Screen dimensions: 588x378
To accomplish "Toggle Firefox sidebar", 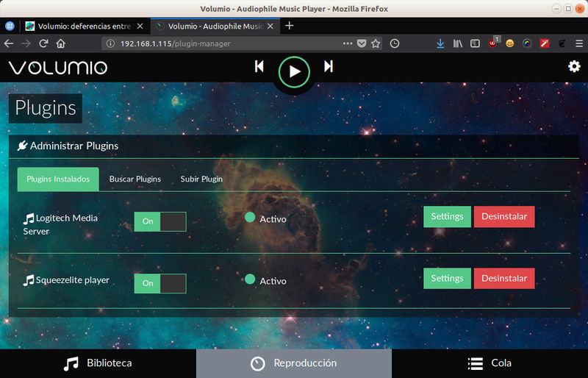I will click(x=475, y=43).
